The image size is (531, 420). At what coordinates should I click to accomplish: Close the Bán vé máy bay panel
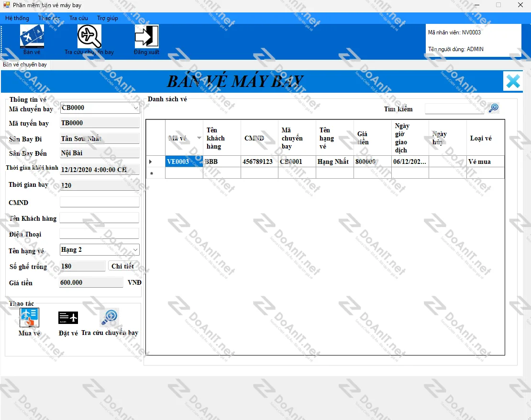click(x=513, y=81)
